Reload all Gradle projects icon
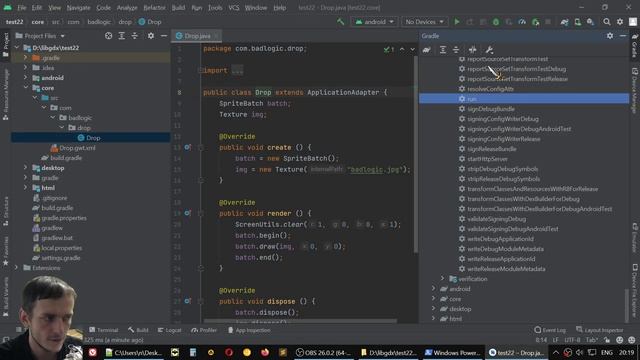The width and height of the screenshot is (640, 360). click(427, 50)
